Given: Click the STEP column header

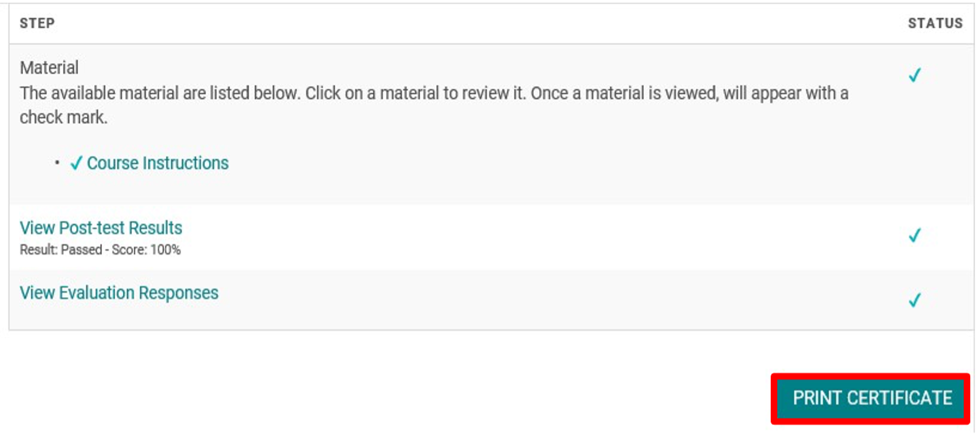Looking at the screenshot, I should (37, 24).
